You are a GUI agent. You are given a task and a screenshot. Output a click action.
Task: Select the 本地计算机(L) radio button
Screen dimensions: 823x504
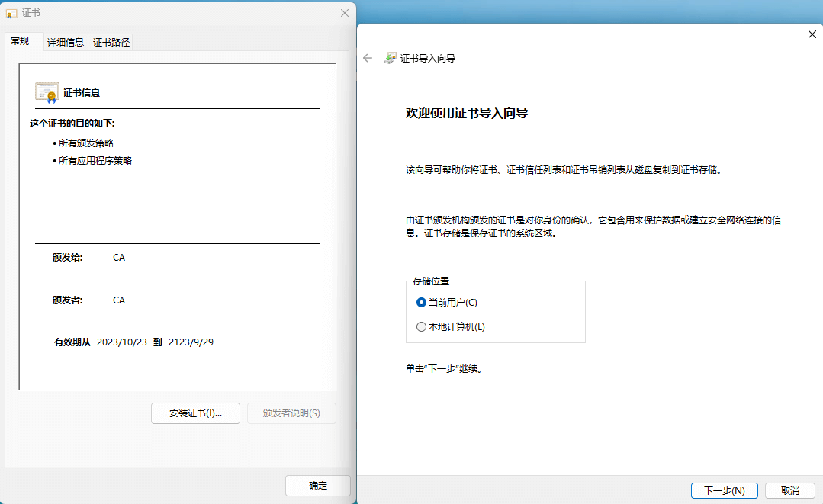tap(421, 326)
